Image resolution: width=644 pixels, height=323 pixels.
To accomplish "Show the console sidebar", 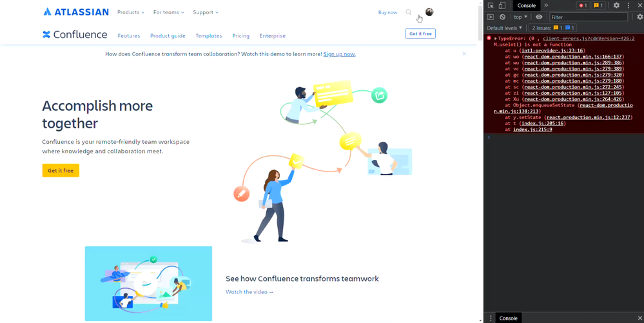I will click(491, 17).
